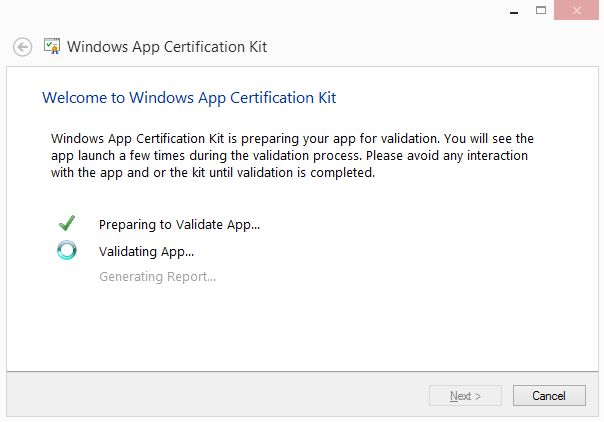Close the window with the red X
This screenshot has width=604, height=422.
pos(576,10)
